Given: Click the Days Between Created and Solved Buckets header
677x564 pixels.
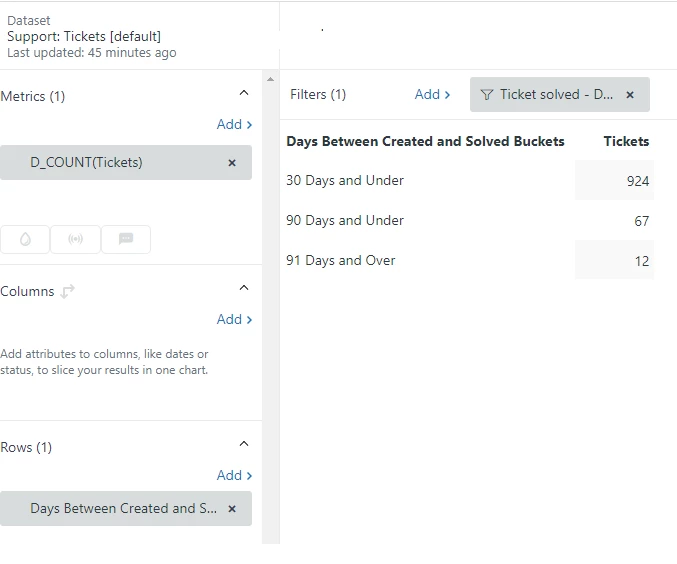Looking at the screenshot, I should 425,141.
